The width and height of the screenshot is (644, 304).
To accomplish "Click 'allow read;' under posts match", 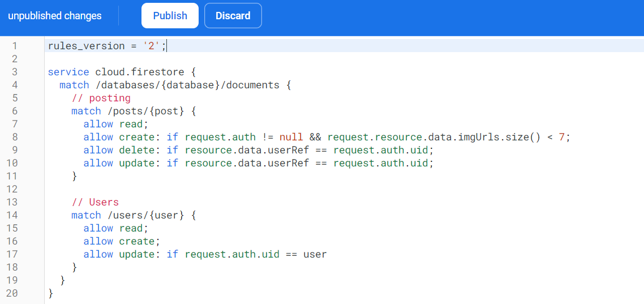I will [115, 125].
